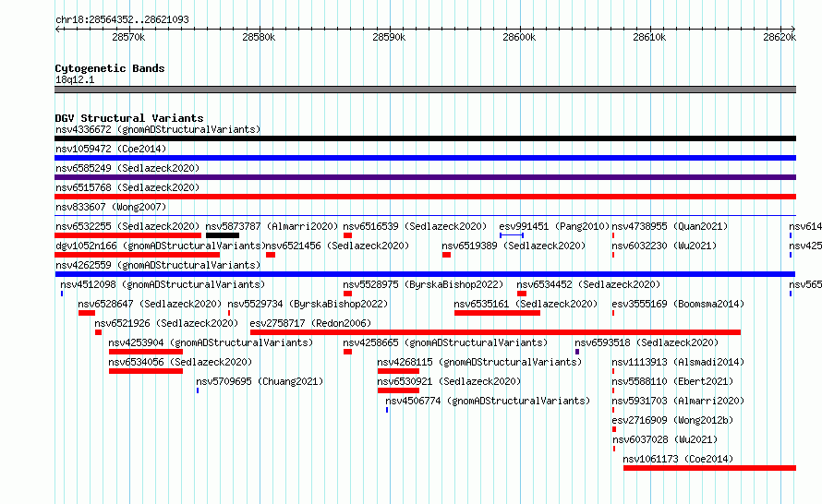Click the Cytogenetic Bands track heading

point(110,68)
